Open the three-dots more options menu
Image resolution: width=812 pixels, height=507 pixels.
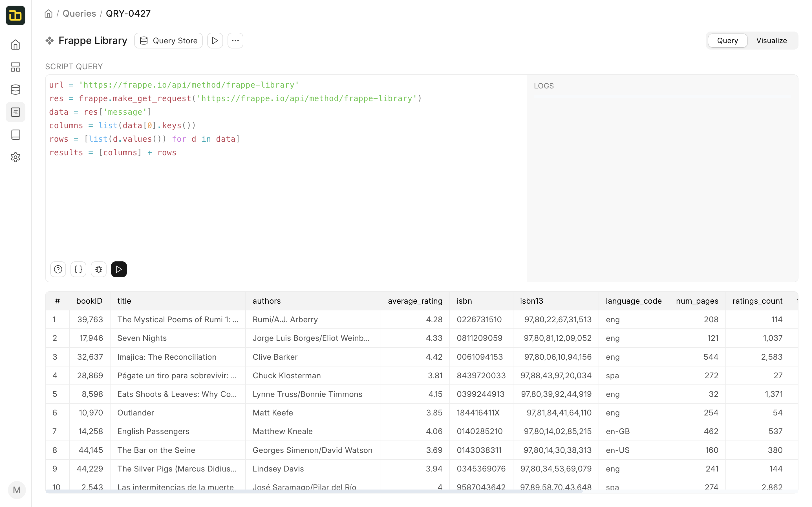point(235,41)
